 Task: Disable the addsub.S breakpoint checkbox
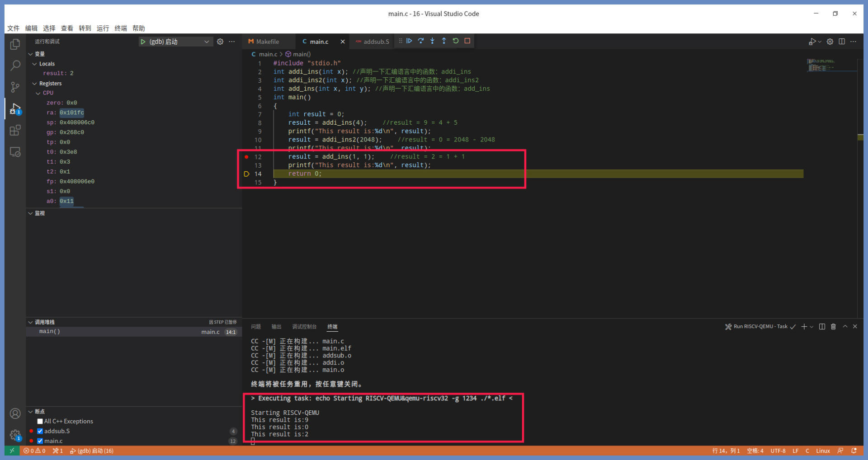pos(40,431)
